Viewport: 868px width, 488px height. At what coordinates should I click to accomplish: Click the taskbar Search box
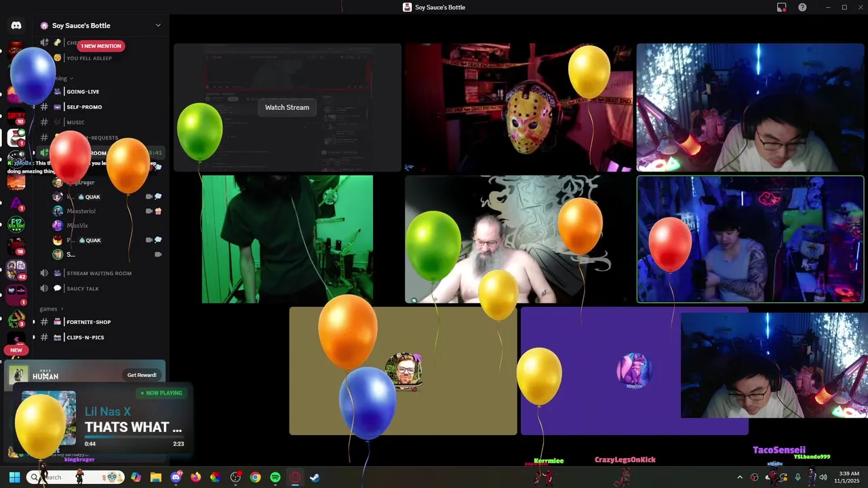[x=76, y=477]
